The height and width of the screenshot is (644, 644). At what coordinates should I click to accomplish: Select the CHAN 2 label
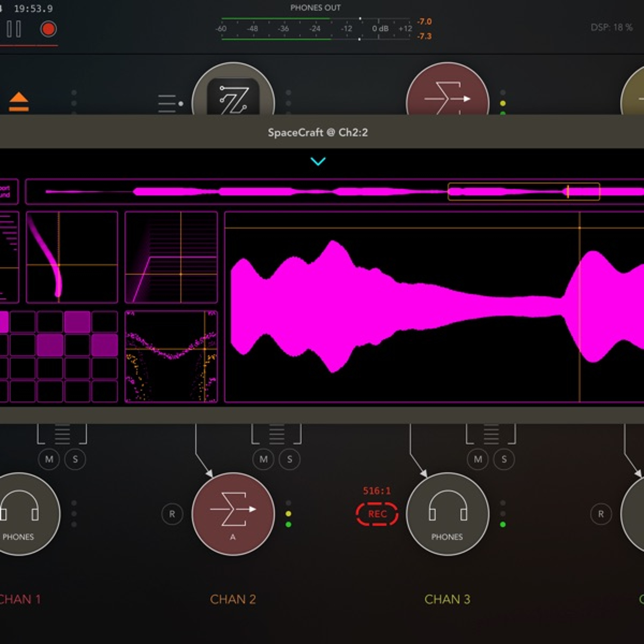[233, 599]
